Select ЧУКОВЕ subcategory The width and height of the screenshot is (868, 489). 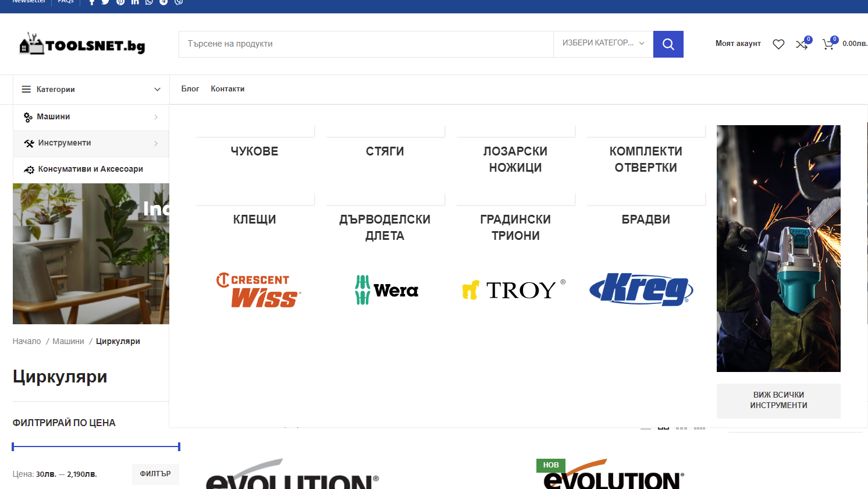[x=255, y=151]
